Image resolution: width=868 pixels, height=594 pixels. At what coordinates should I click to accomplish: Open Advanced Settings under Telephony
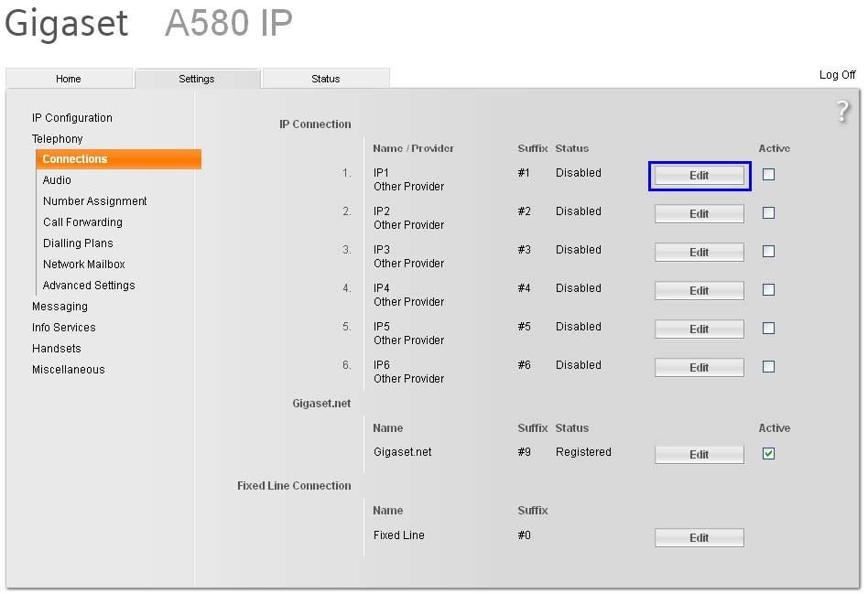coord(89,285)
